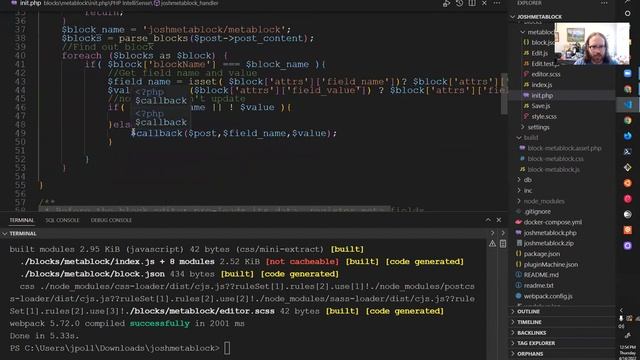Switch to the SQL CONSOLE tab

[62, 220]
